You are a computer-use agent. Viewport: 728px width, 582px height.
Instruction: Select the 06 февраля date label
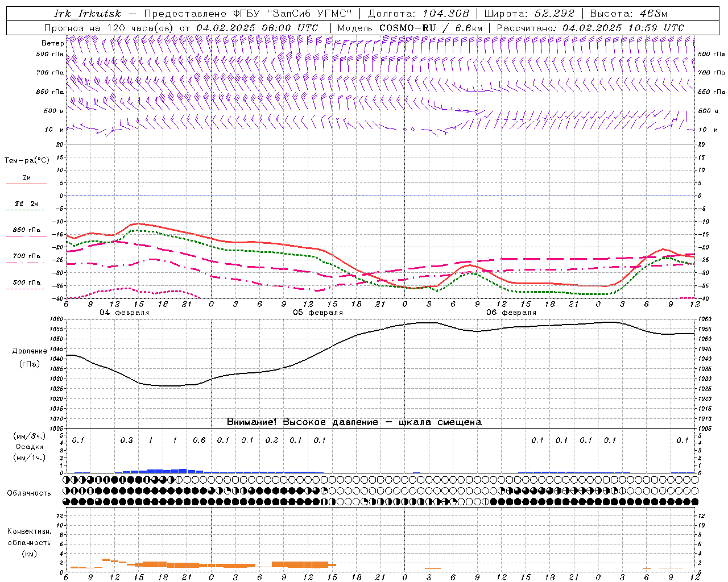pyautogui.click(x=511, y=313)
